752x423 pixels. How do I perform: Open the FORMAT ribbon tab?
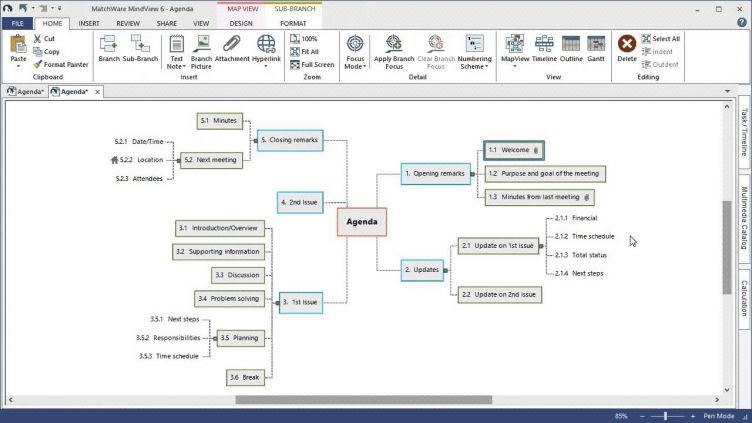[293, 23]
